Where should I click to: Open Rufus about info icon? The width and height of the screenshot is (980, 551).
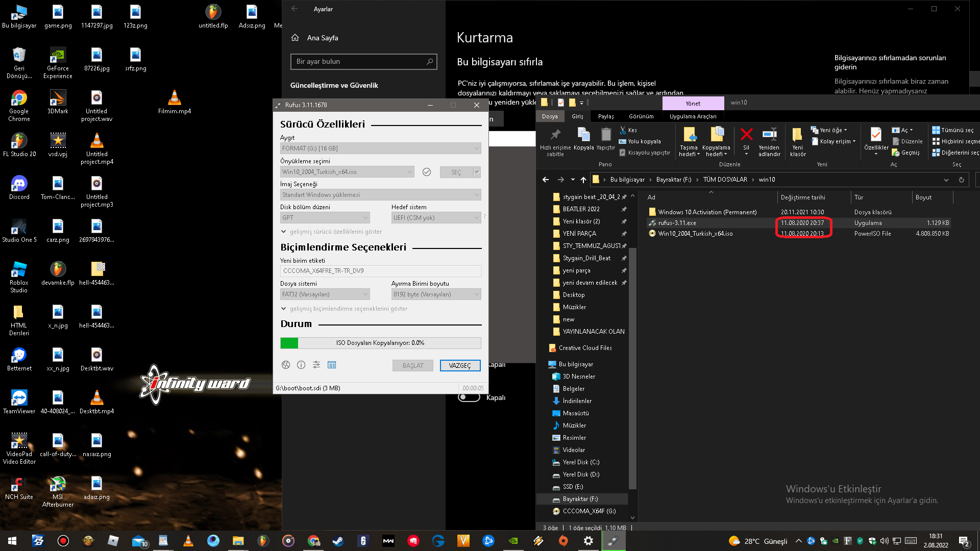coord(301,365)
